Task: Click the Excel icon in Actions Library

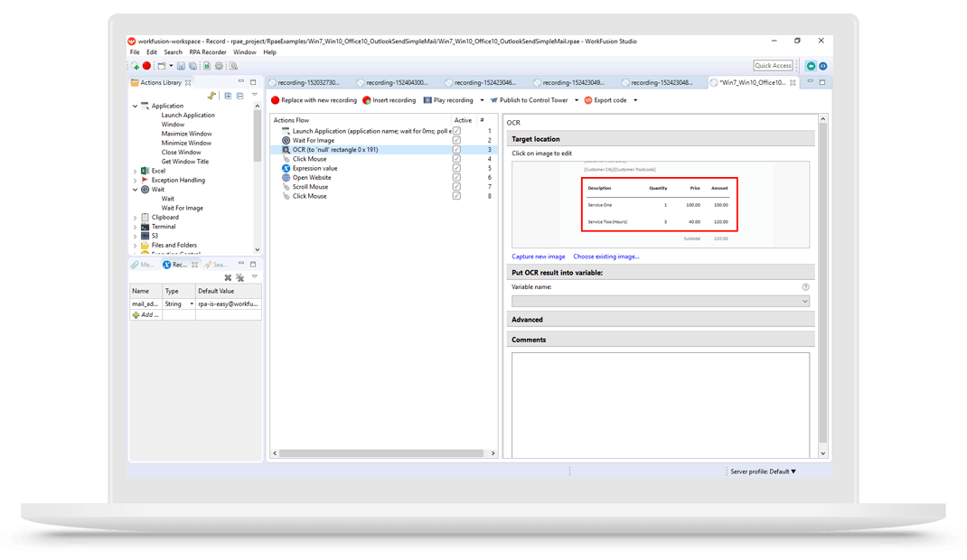Action: pyautogui.click(x=145, y=171)
